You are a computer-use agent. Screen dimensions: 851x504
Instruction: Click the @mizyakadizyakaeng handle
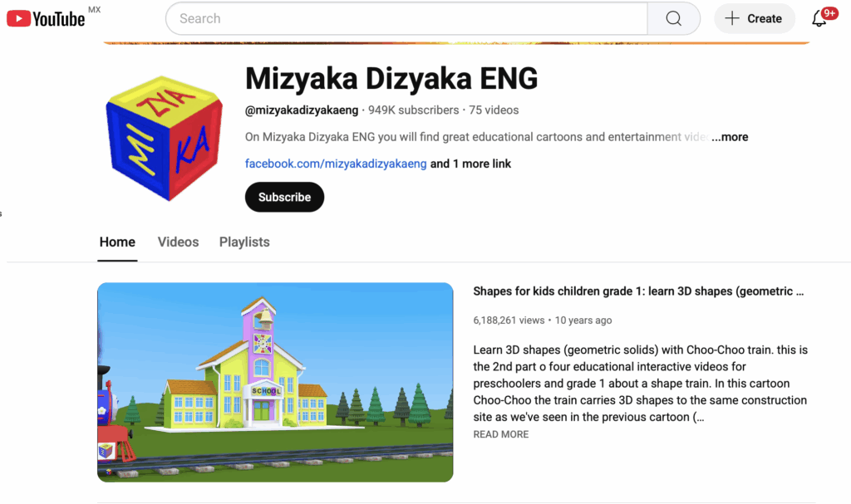click(x=303, y=110)
